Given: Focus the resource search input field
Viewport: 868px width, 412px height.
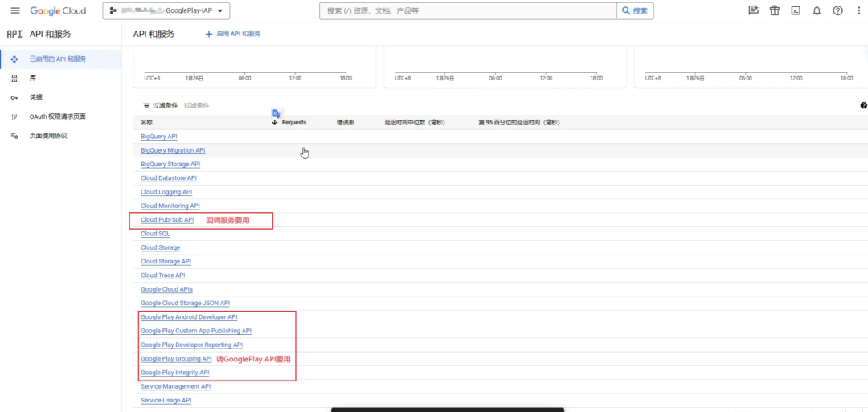Looking at the screenshot, I should pyautogui.click(x=469, y=10).
